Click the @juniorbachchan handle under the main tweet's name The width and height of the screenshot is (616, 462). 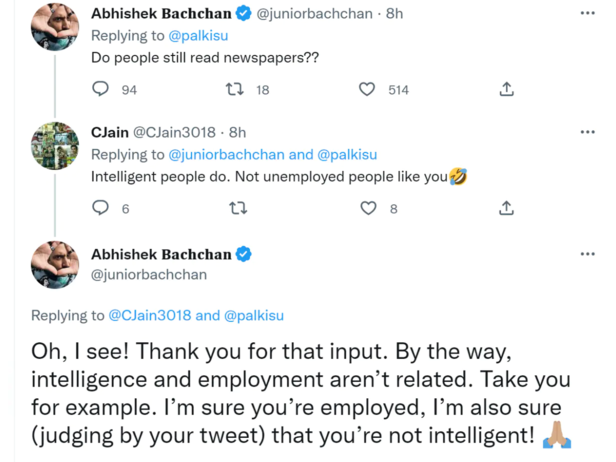tap(148, 274)
